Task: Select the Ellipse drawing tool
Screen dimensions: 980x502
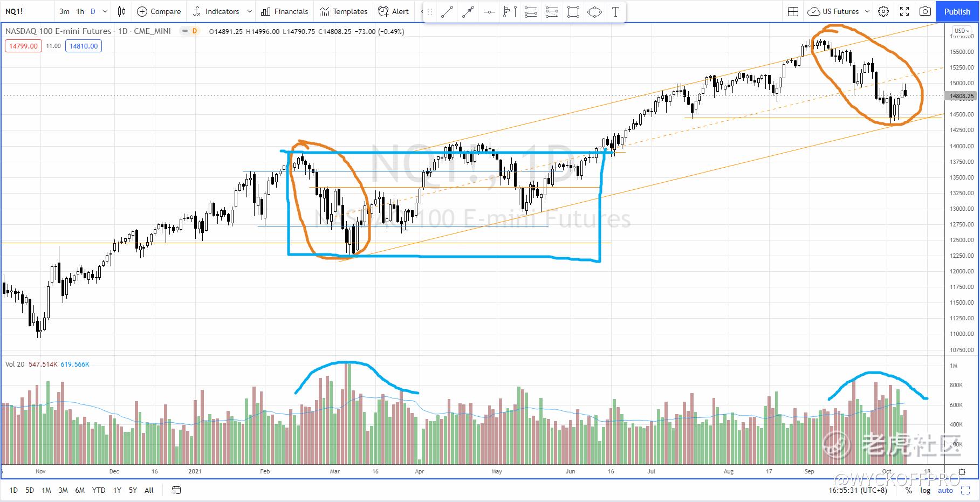Action: pos(594,12)
